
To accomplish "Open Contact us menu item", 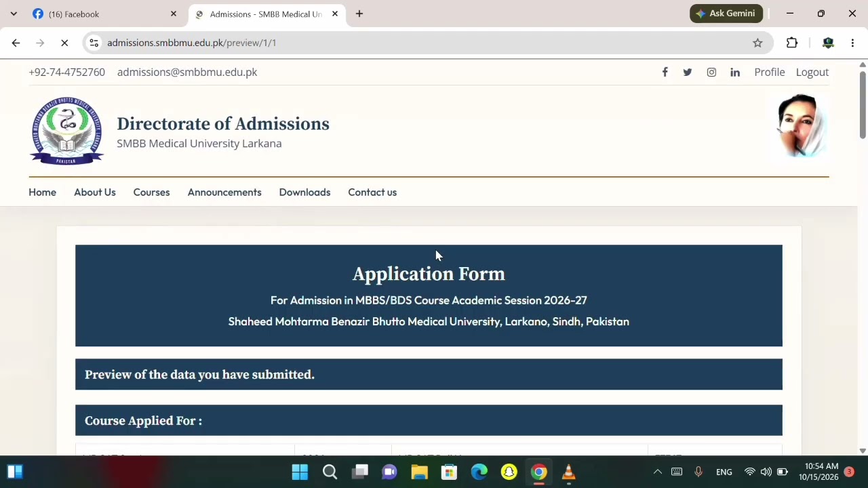I will [372, 192].
